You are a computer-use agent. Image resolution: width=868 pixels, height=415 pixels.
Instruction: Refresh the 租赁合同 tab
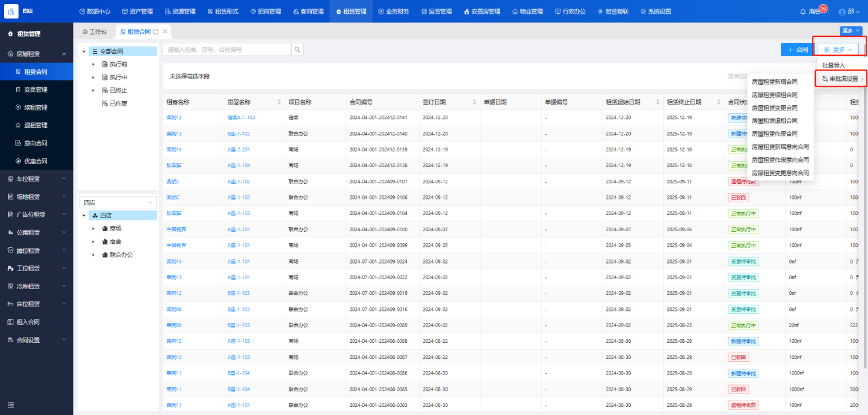tap(156, 32)
